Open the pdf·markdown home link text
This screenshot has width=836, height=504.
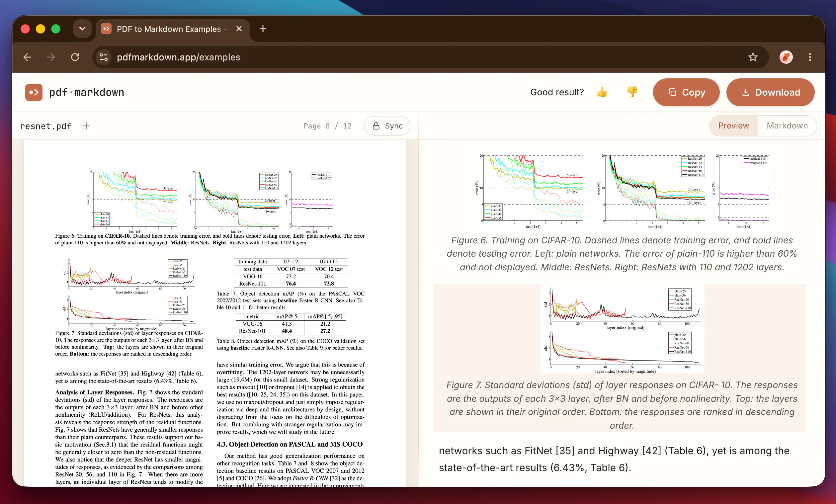pos(87,92)
